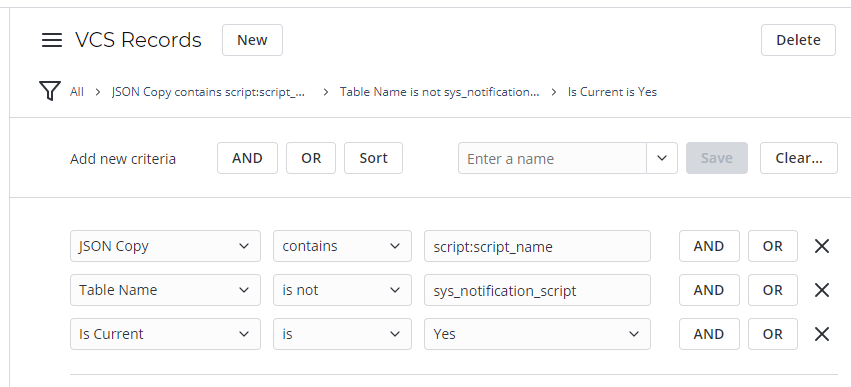851x387 pixels.
Task: Open the hamburger menu beside VCS Records
Action: coord(52,40)
